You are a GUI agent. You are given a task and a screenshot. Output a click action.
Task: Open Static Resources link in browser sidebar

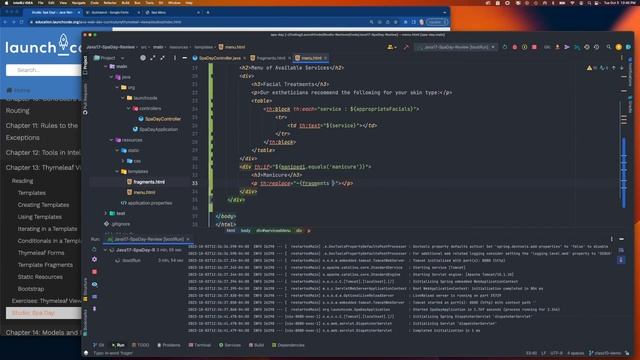tap(40, 277)
